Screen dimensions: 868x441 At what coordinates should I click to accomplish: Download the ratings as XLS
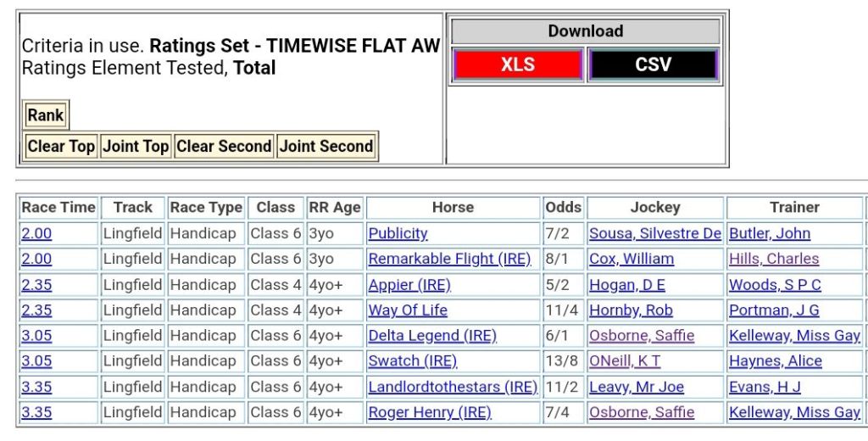point(517,65)
